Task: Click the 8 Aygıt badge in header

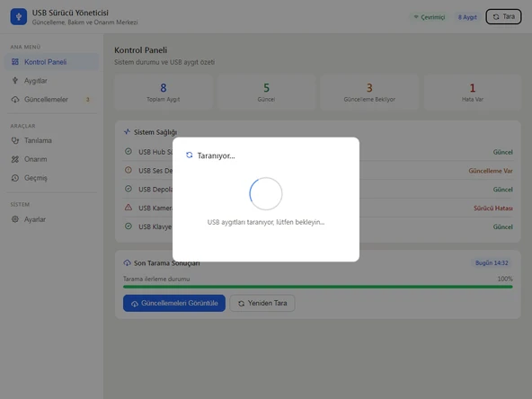Action: (467, 17)
